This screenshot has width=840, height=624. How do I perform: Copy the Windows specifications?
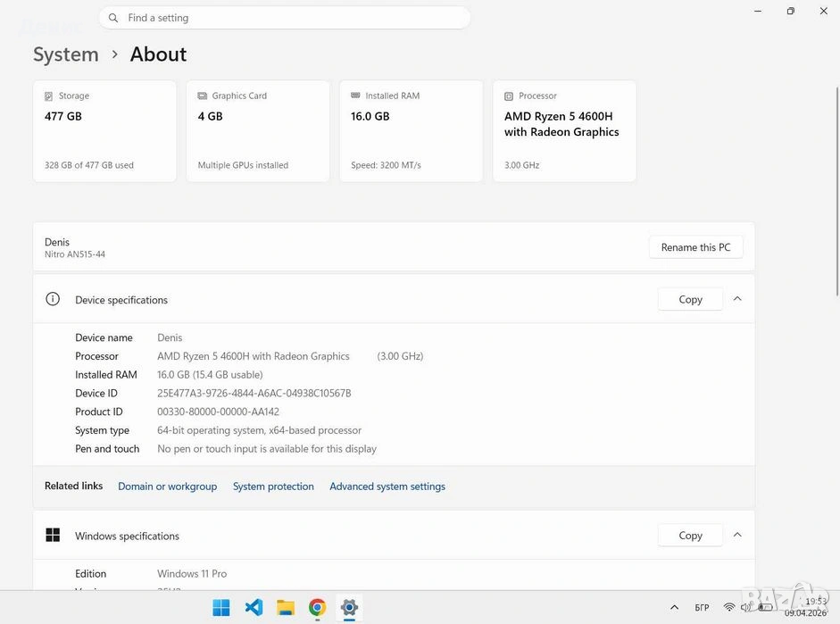690,536
